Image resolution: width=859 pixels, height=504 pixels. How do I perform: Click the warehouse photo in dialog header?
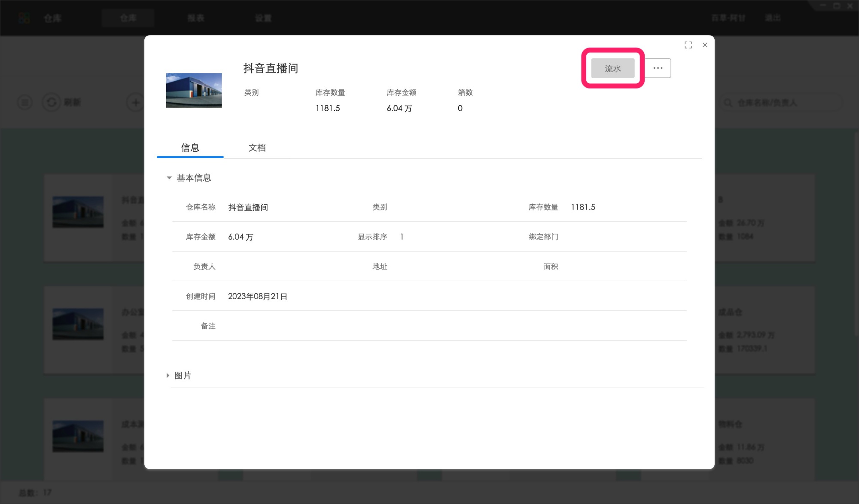(194, 90)
